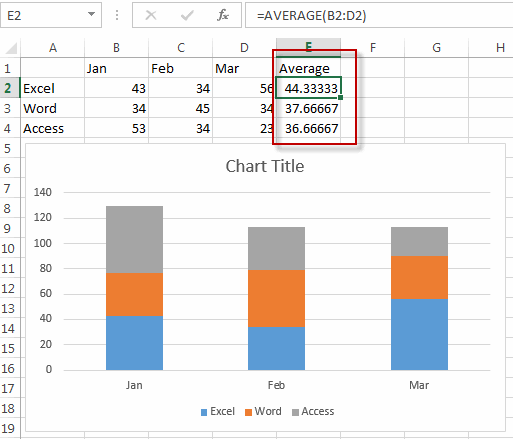This screenshot has width=513, height=439.
Task: Click the Name Box showing E2
Action: pos(51,15)
